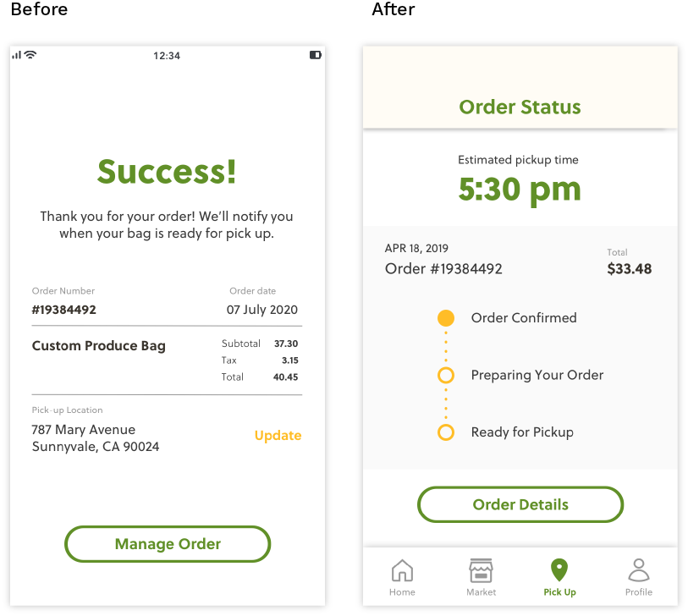
Task: Tap the Home house icon
Action: [x=402, y=570]
